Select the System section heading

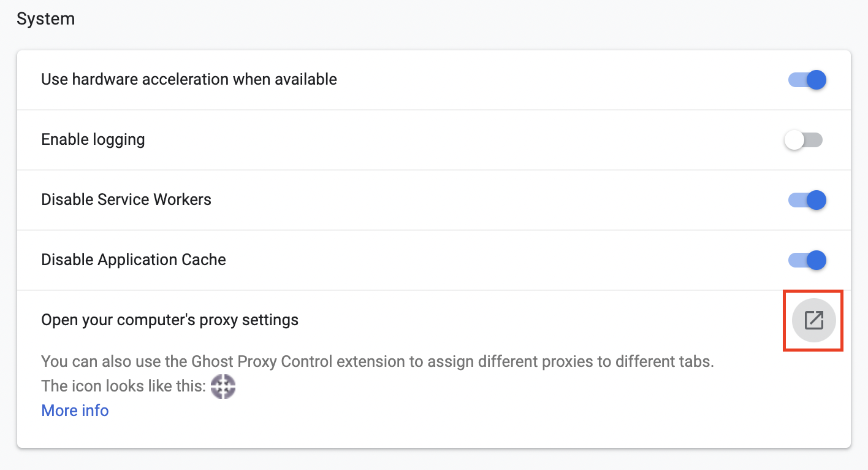click(45, 18)
